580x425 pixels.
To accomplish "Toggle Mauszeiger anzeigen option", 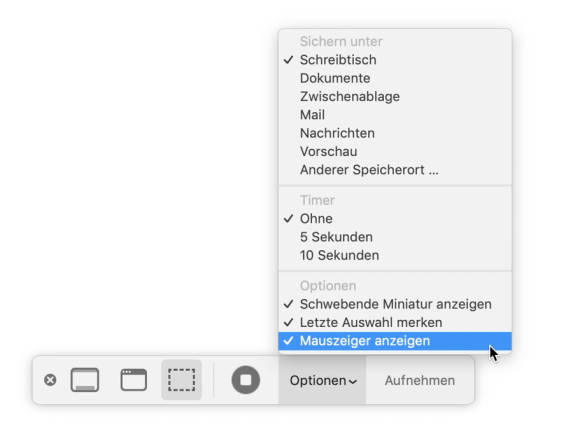I will [x=395, y=341].
